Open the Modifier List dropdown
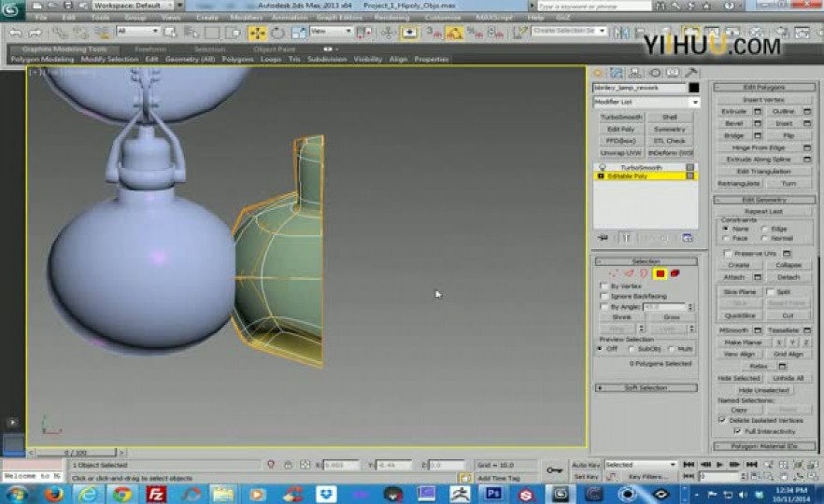This screenshot has height=504, width=824. click(646, 102)
